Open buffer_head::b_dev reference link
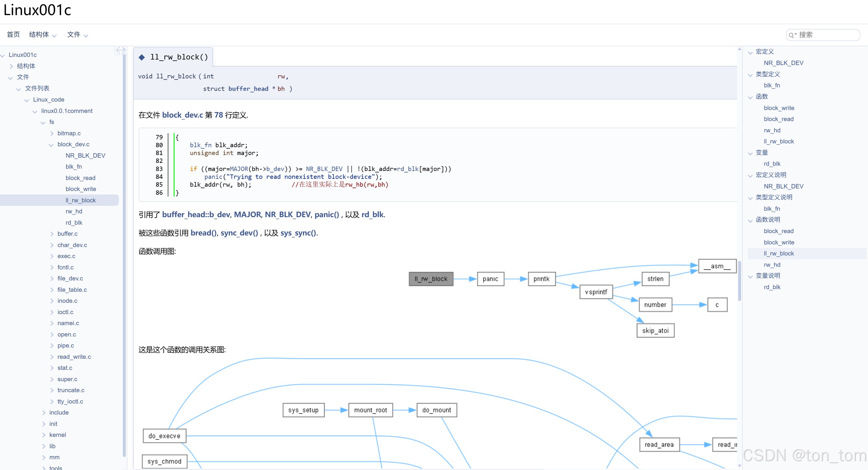 point(196,214)
